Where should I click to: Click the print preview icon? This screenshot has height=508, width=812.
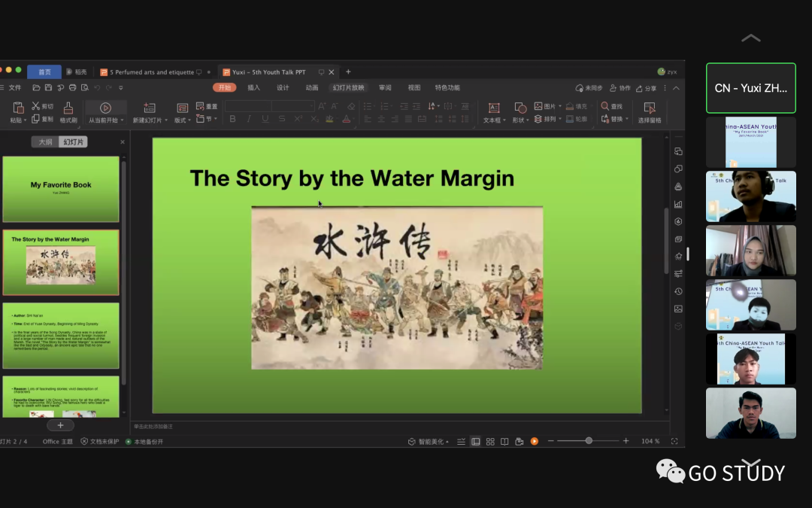click(85, 87)
